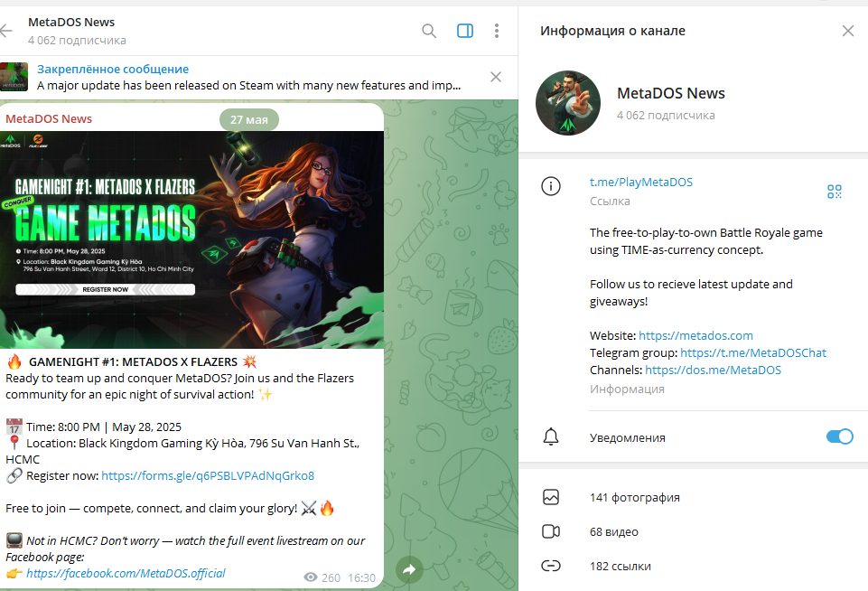Screen dimensions: 868x591
Task: Go back using the left arrow
Action: click(x=5, y=31)
